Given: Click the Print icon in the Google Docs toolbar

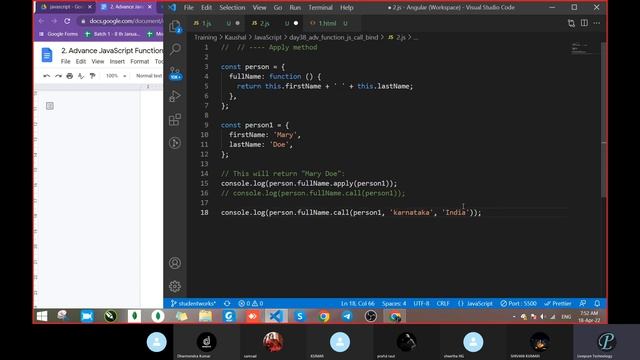Looking at the screenshot, I should [70, 76].
